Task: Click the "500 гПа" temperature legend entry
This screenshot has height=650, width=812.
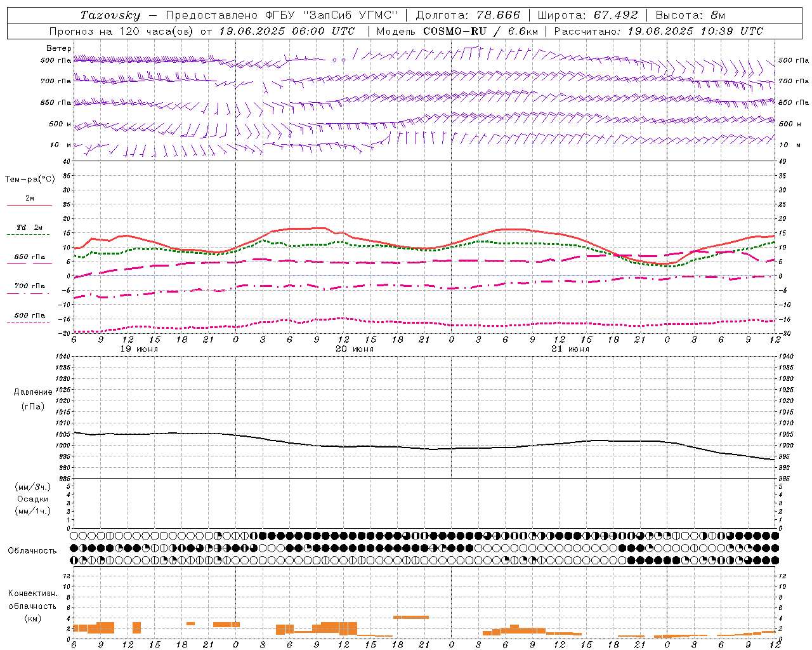Action: [x=30, y=315]
